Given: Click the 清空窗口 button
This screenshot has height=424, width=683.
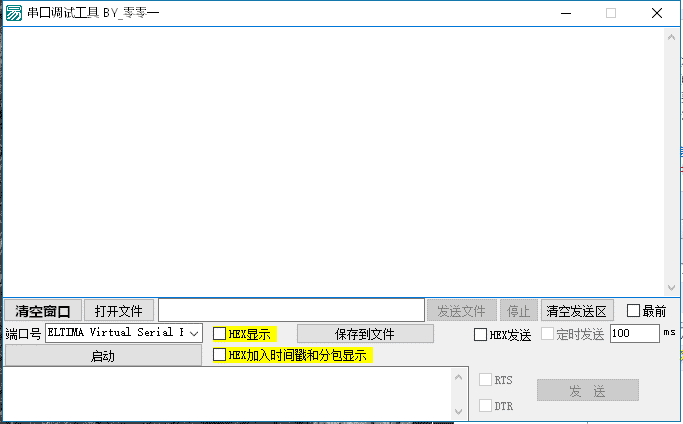Looking at the screenshot, I should pos(43,311).
